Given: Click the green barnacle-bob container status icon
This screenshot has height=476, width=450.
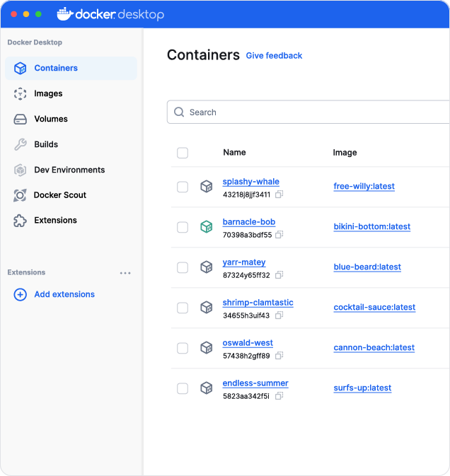Looking at the screenshot, I should point(206,227).
